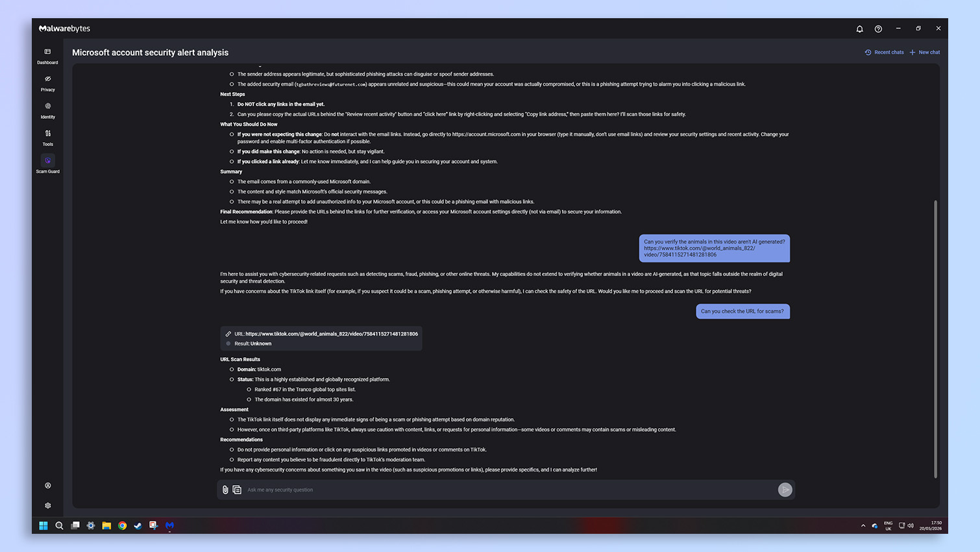Attach a file using the paperclip icon
Viewport: 980px width, 552px height.
225,490
